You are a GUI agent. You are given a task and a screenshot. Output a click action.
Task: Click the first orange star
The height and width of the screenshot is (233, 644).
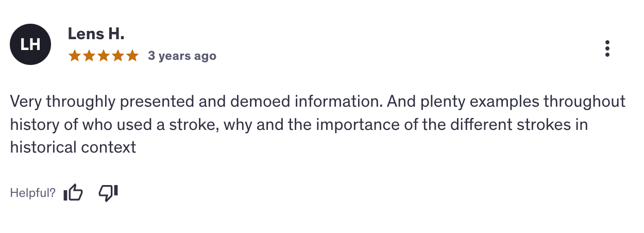coord(75,56)
